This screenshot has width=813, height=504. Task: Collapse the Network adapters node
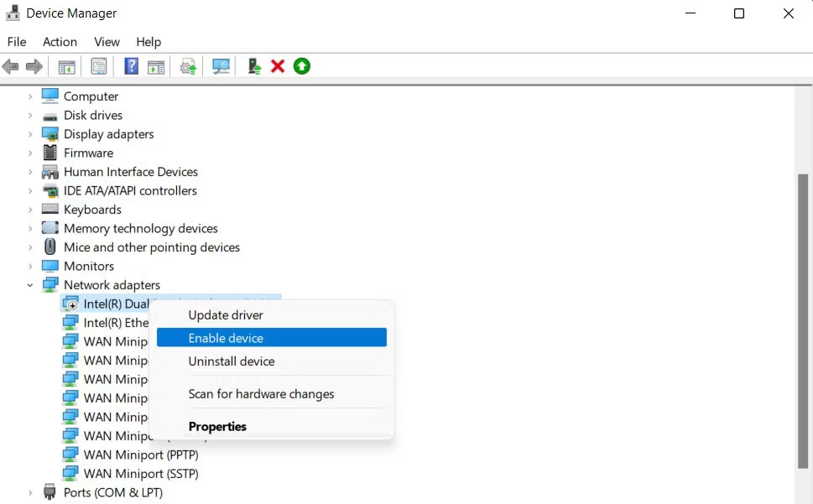(x=30, y=285)
